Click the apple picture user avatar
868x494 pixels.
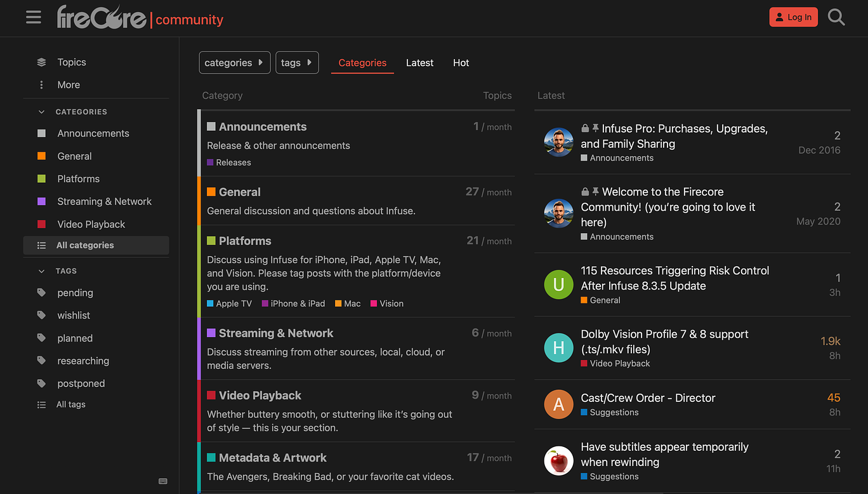coord(558,461)
